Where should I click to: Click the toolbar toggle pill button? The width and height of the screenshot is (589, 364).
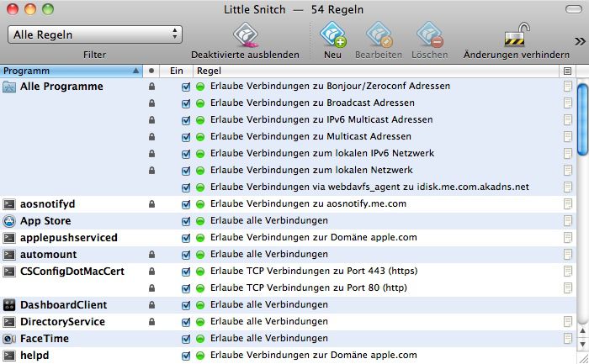click(574, 9)
